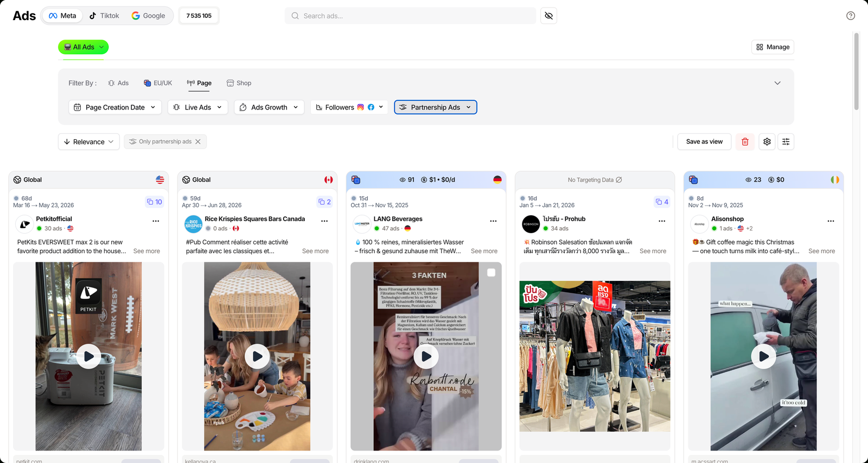Switch to the Google platform tab
868x463 pixels.
[x=149, y=16]
